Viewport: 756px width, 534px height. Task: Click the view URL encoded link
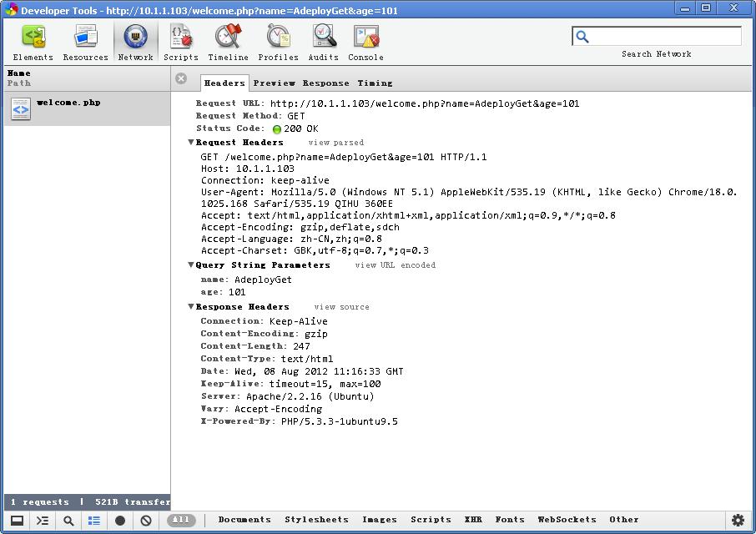pyautogui.click(x=396, y=265)
